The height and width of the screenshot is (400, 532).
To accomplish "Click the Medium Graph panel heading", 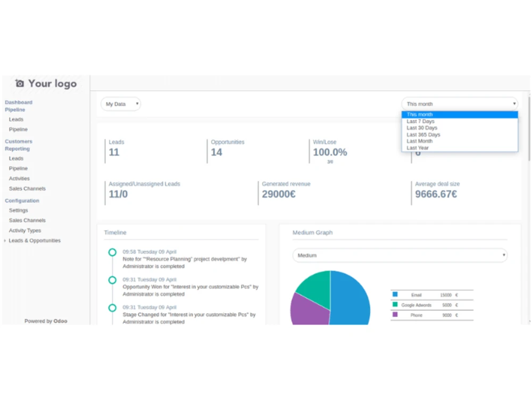I will point(312,233).
